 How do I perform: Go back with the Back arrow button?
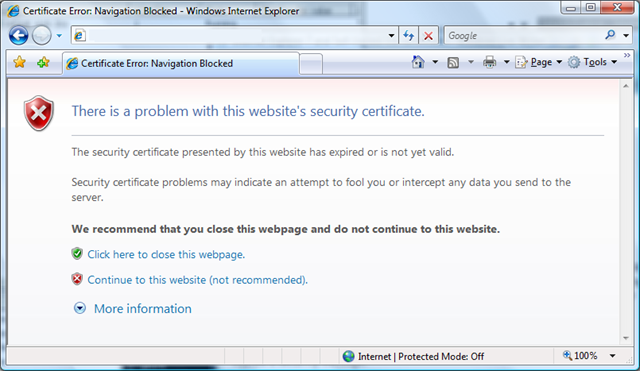coord(18,36)
